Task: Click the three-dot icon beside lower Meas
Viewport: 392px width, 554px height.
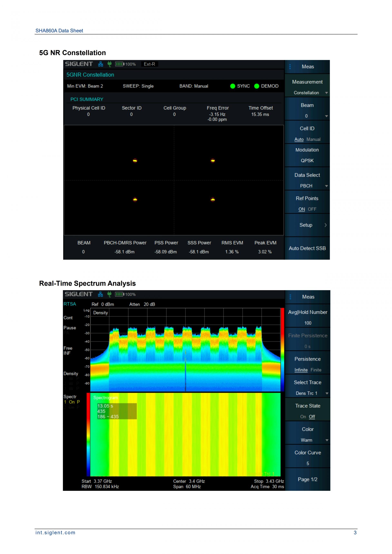Action: pos(290,297)
